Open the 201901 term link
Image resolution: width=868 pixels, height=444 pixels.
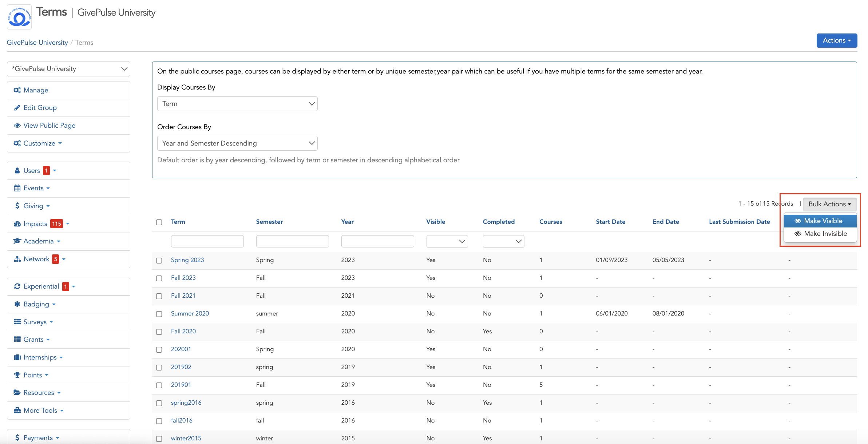pyautogui.click(x=181, y=385)
